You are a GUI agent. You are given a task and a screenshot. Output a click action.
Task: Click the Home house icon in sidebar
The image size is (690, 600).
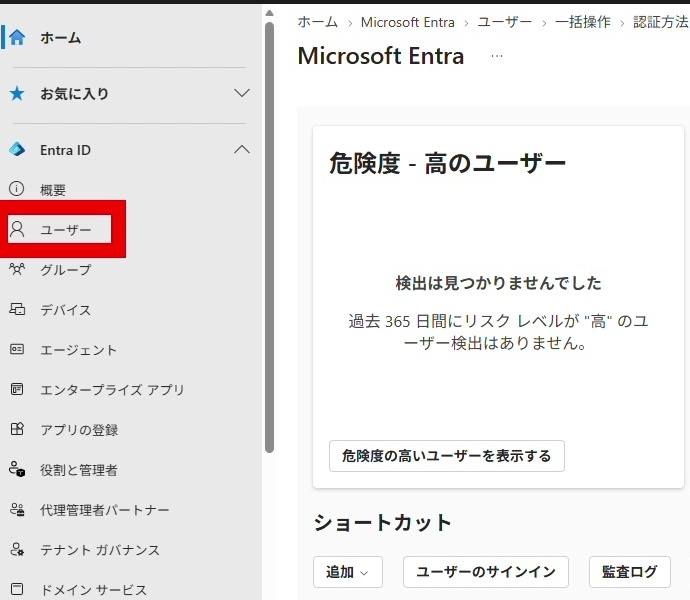17,37
